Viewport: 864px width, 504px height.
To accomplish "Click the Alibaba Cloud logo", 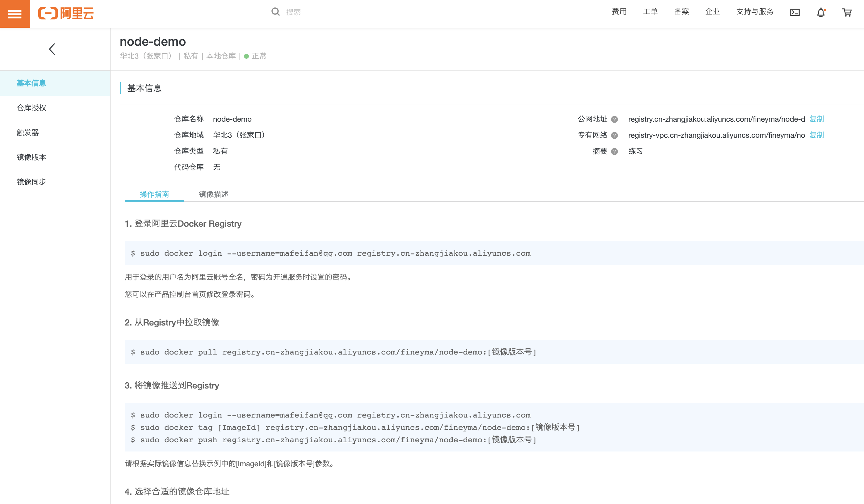I will (x=66, y=13).
